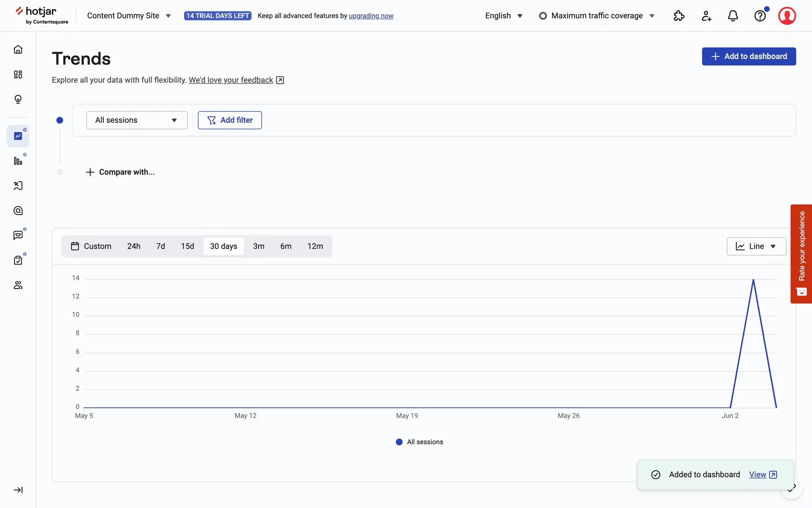Expand the sidebar with the arrow icon
812x508 pixels.
tap(18, 490)
